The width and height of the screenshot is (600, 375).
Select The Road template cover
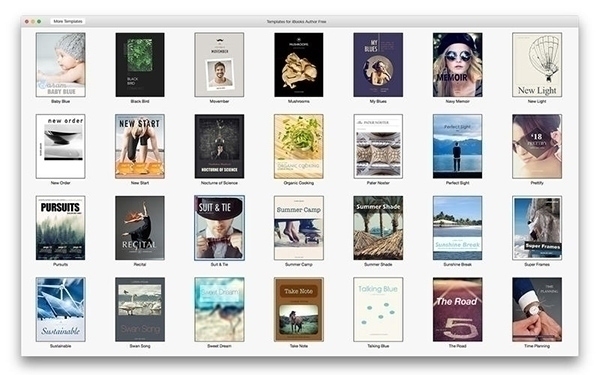458,310
